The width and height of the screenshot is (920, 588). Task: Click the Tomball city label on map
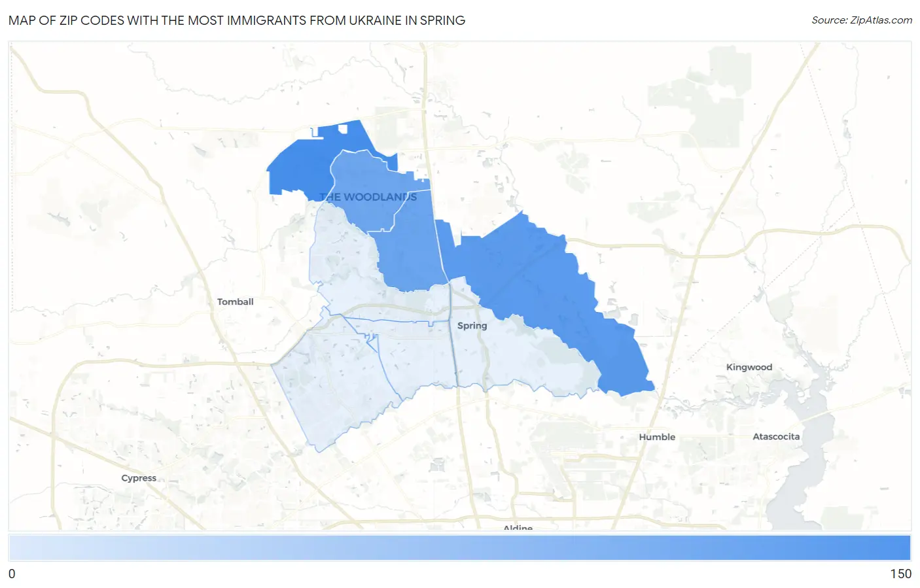pos(235,302)
